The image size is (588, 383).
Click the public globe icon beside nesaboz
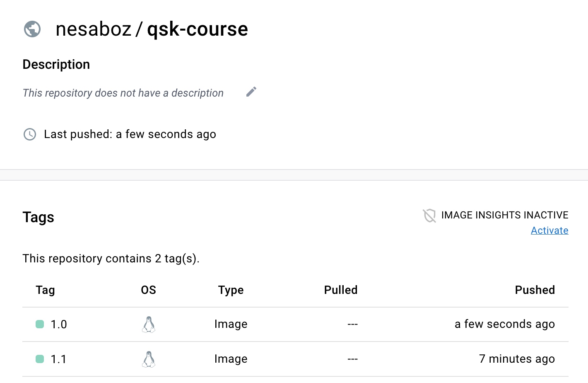[32, 29]
